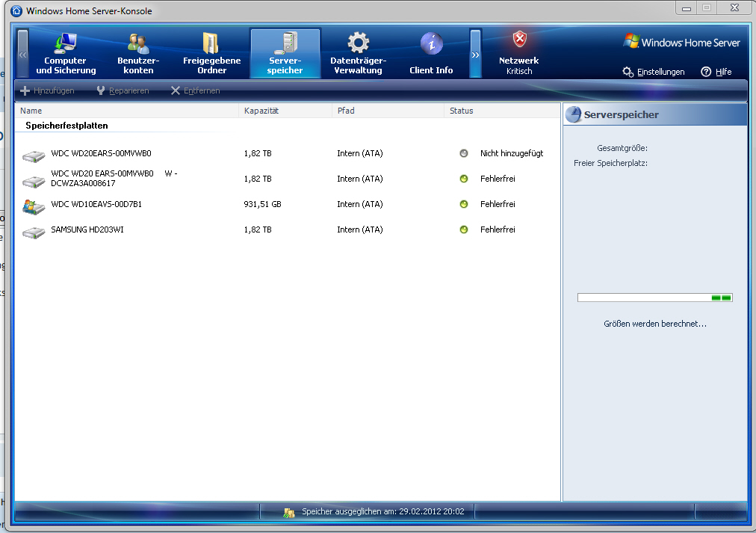Open the Client Info tab

coord(431,53)
